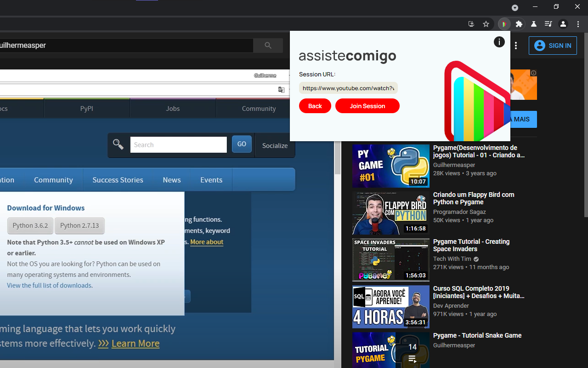The height and width of the screenshot is (368, 588).
Task: Open the Socialize dropdown on Python site
Action: pos(275,145)
